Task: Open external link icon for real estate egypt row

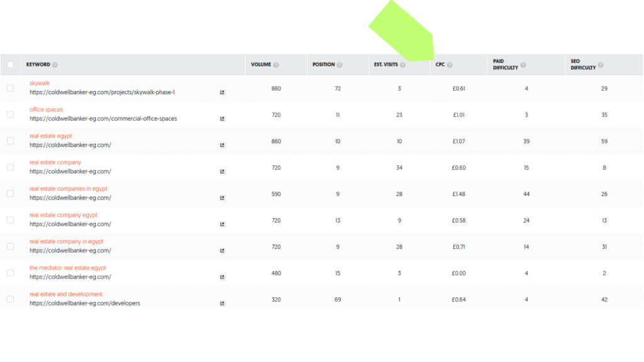Action: click(222, 145)
